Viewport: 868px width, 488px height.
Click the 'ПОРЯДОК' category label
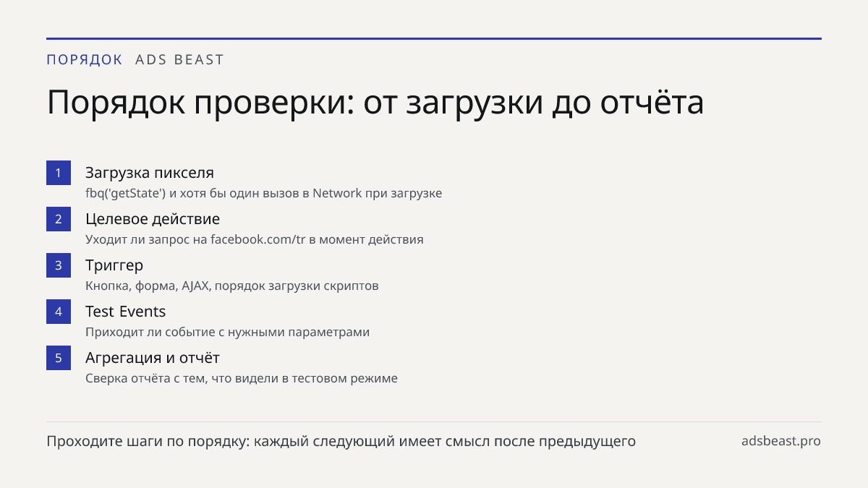(x=85, y=60)
